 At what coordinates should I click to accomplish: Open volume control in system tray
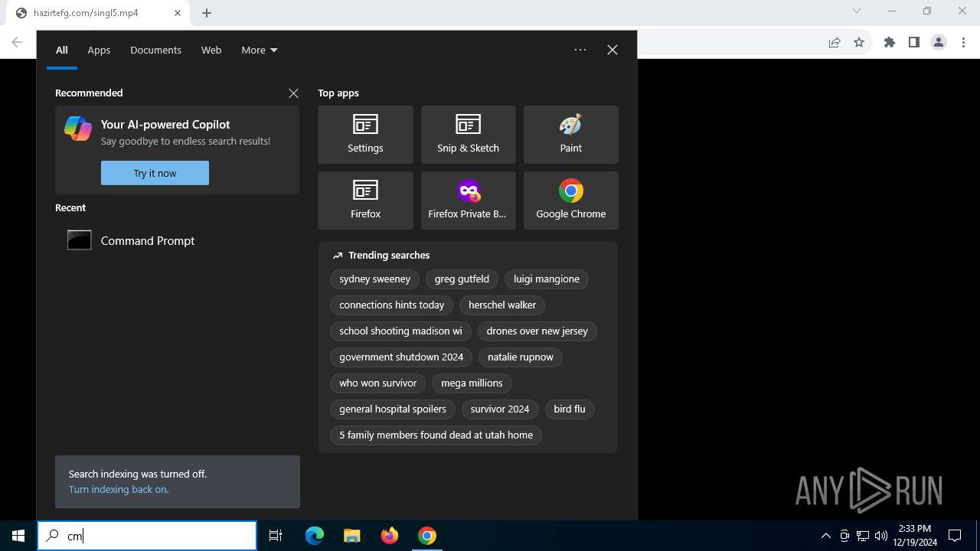click(x=881, y=536)
